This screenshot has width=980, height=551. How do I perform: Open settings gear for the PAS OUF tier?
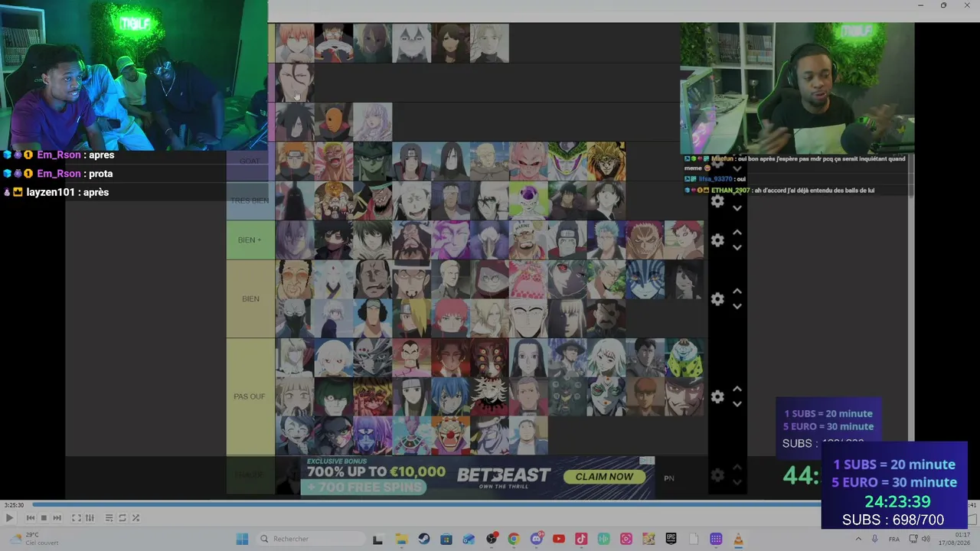pos(717,396)
